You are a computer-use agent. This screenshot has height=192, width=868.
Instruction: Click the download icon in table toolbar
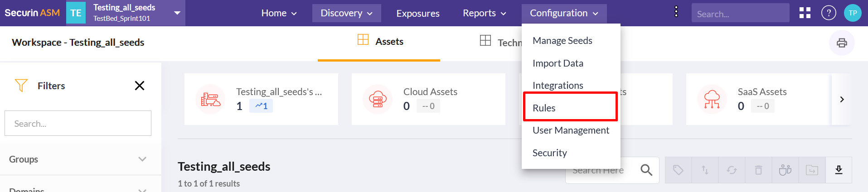(839, 170)
